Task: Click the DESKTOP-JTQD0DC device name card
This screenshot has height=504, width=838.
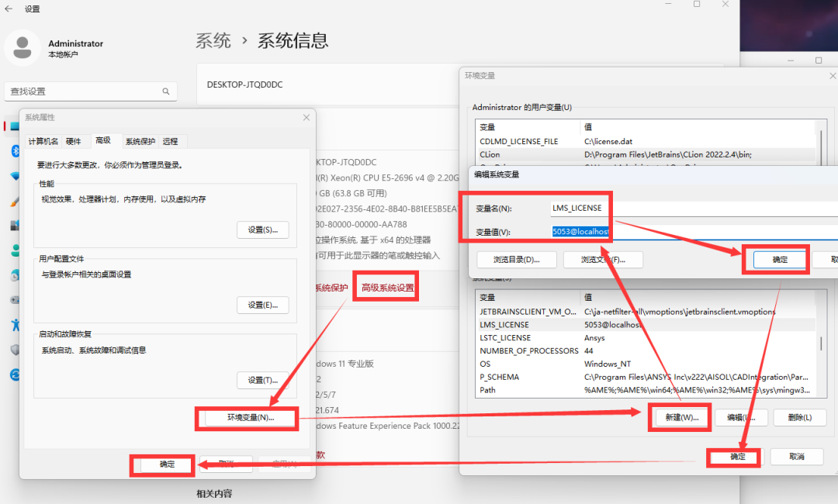Action: 327,85
